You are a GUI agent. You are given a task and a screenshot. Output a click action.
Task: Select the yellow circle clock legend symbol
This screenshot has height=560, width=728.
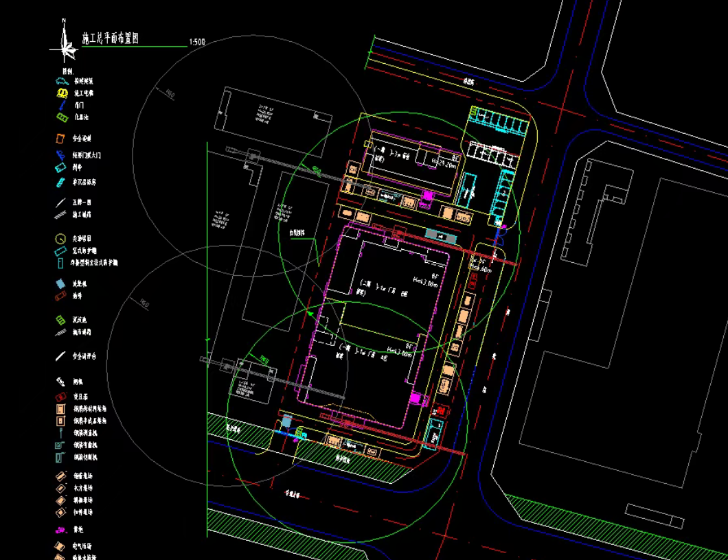(x=60, y=239)
